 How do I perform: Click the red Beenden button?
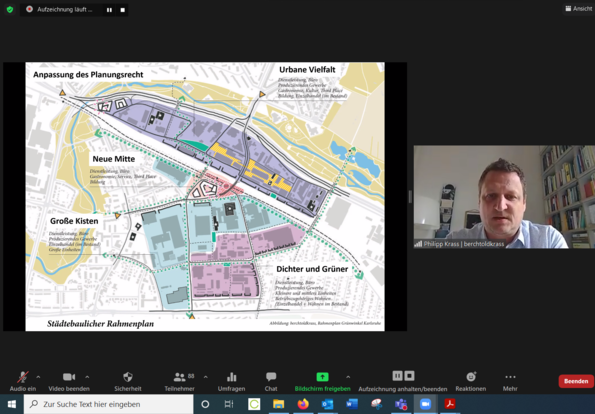click(x=576, y=381)
